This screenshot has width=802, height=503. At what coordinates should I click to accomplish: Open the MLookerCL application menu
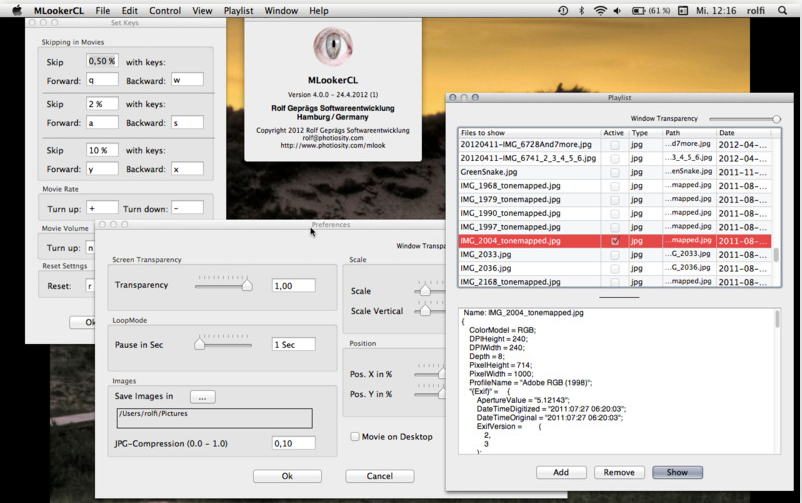coord(59,10)
